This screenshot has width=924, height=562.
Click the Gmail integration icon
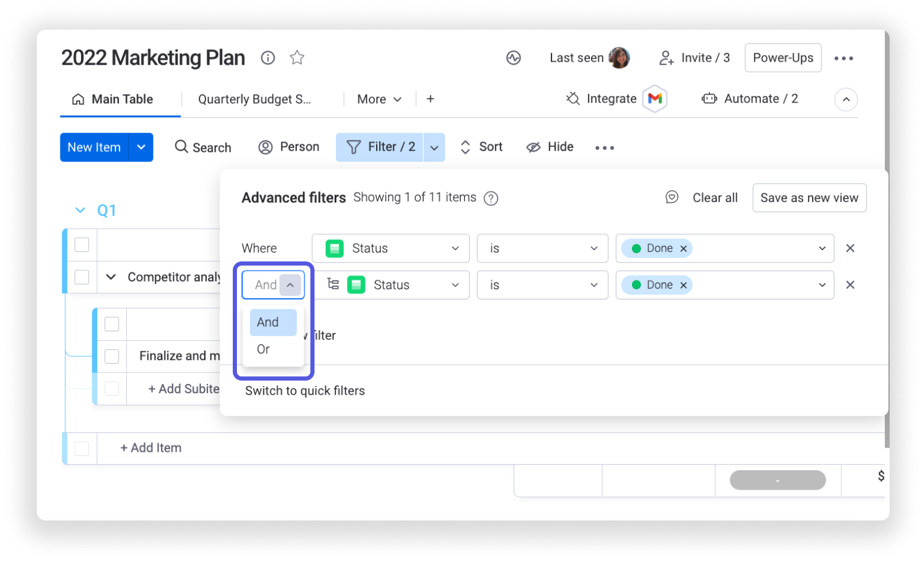[x=654, y=99]
